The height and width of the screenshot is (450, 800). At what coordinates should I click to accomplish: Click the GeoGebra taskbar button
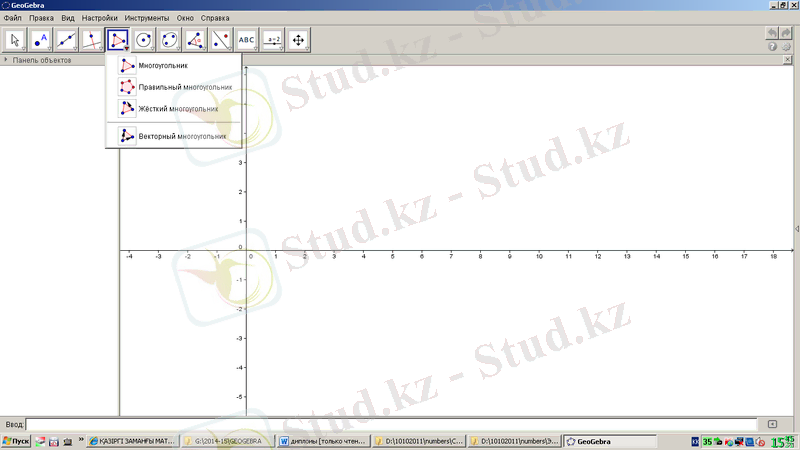pos(610,441)
